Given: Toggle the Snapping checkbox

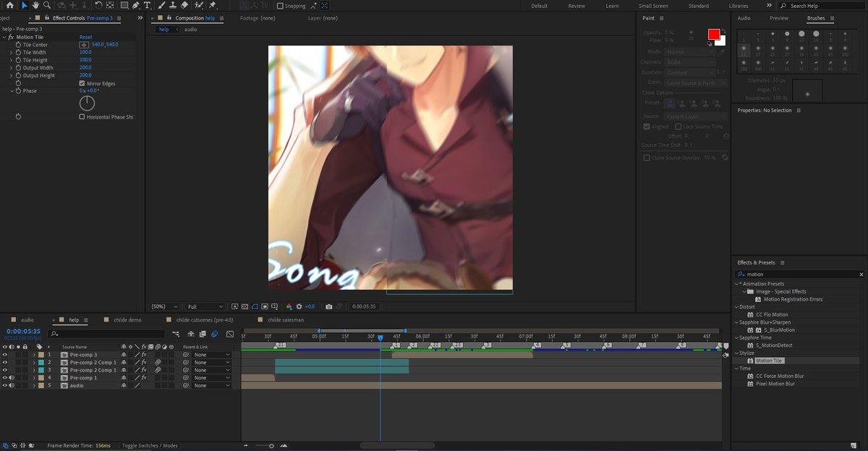Looking at the screenshot, I should point(281,6).
